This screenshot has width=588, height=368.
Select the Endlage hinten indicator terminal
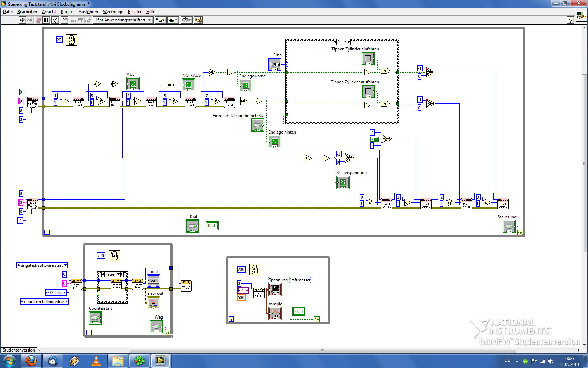pos(275,142)
